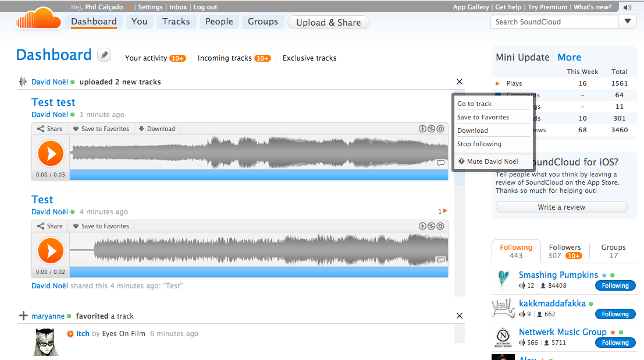
Task: Click the share-alike license icon on "Test test" player
Action: pyautogui.click(x=440, y=129)
